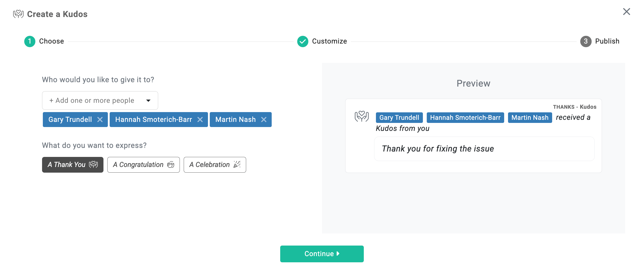
Task: Click Gary Trundell tag in preview
Action: click(x=399, y=118)
